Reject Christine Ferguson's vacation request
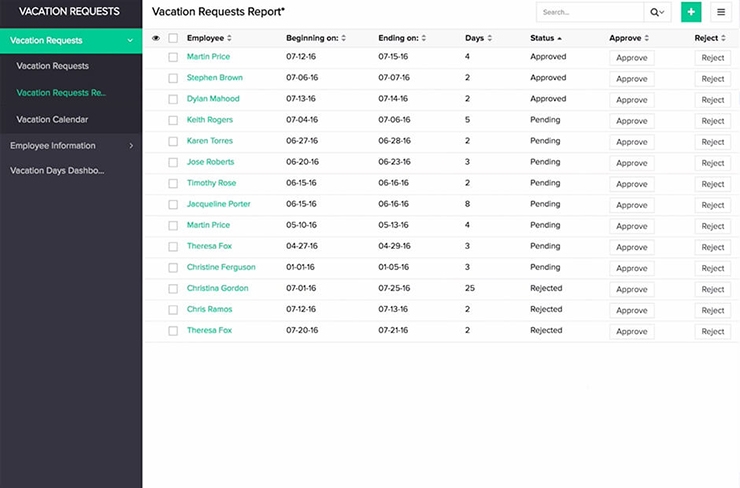This screenshot has height=488, width=740. pos(713,269)
